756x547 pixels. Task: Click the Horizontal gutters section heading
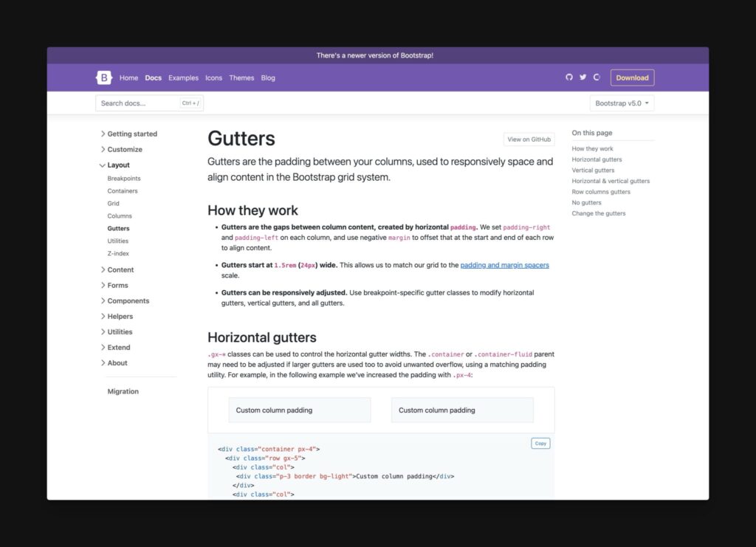262,337
